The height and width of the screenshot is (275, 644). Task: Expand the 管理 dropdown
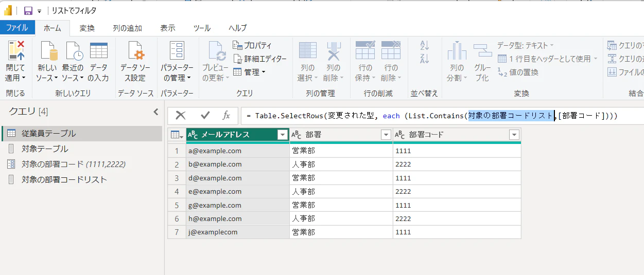(249, 72)
